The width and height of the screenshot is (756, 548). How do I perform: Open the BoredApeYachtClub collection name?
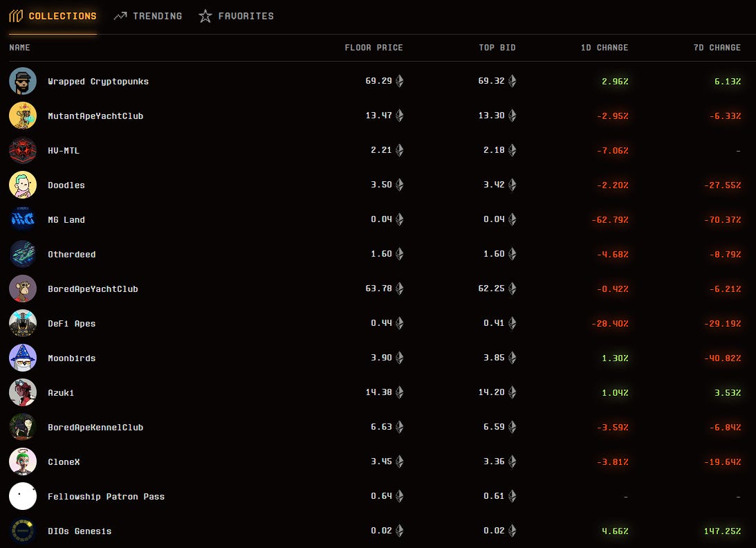click(93, 289)
